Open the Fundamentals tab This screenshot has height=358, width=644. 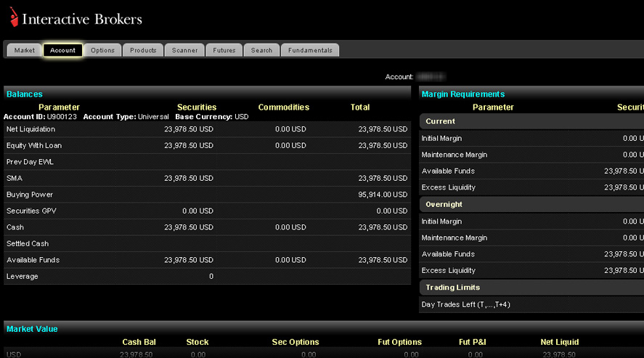point(310,50)
